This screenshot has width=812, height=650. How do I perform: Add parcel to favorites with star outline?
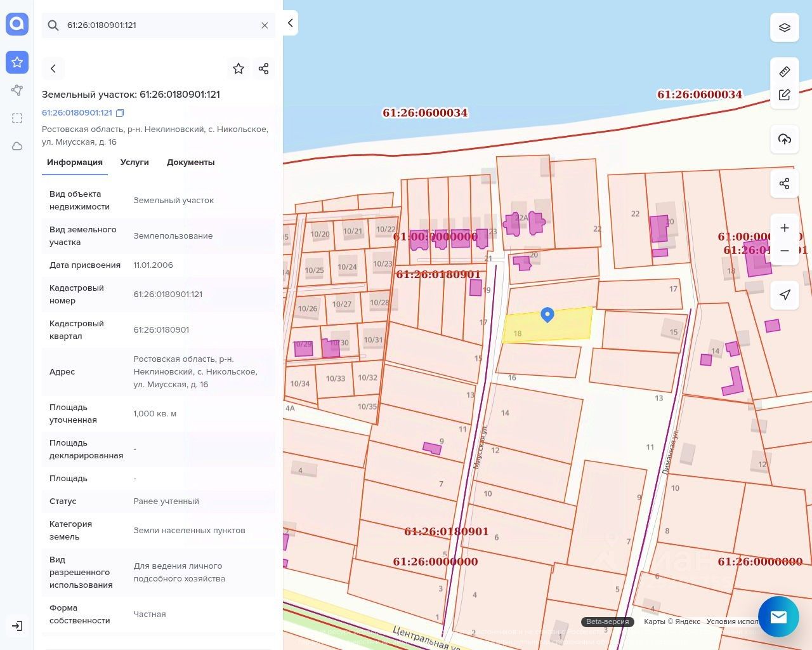pyautogui.click(x=239, y=69)
